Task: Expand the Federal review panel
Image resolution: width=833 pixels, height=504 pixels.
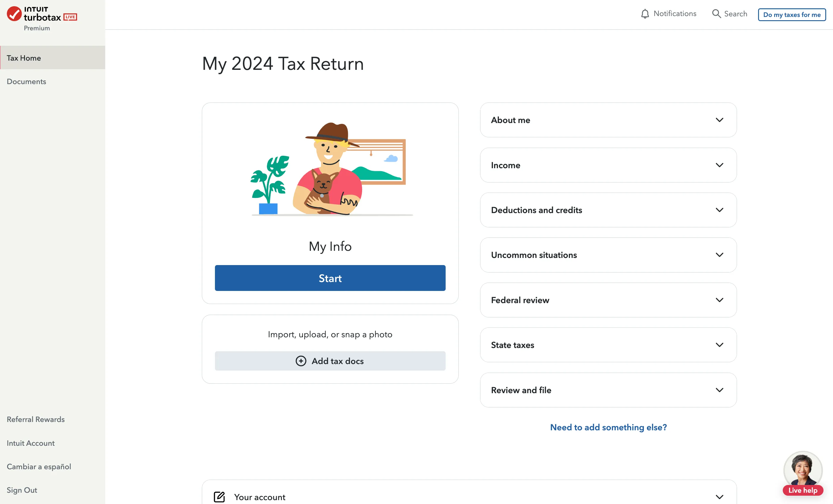Action: click(608, 300)
